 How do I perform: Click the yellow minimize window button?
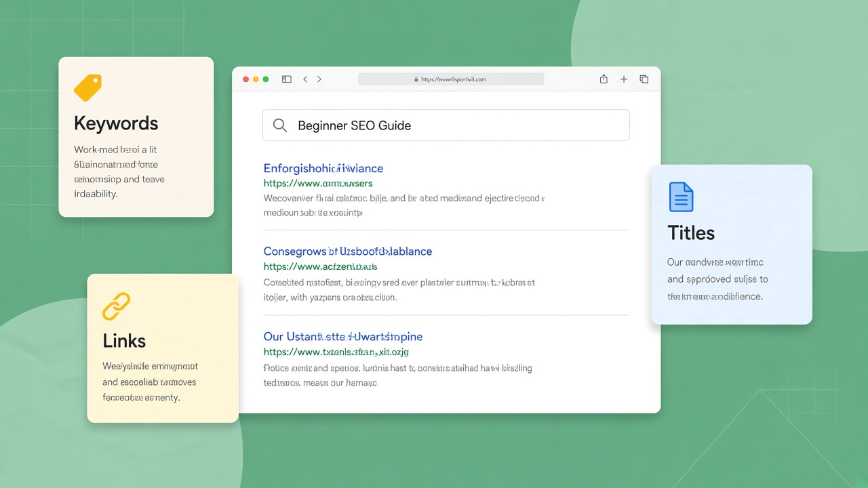[256, 79]
